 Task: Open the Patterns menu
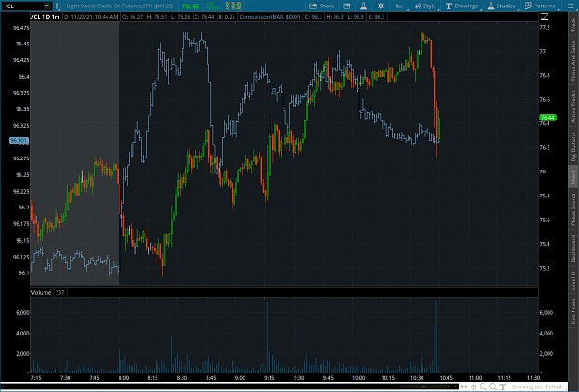(541, 6)
